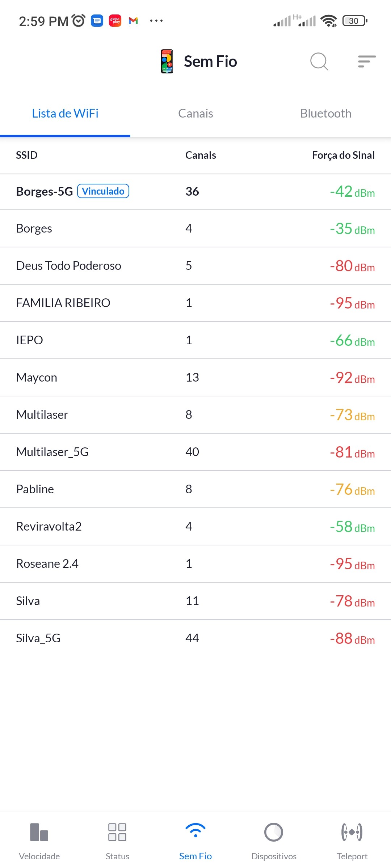Viewport: 391px width, 868px height.
Task: Open the Velocidade speed tab icon
Action: (39, 833)
